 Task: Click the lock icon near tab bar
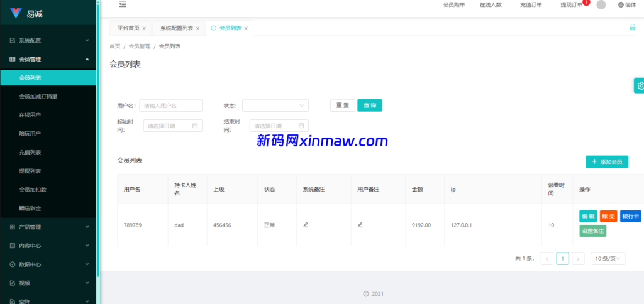click(633, 28)
